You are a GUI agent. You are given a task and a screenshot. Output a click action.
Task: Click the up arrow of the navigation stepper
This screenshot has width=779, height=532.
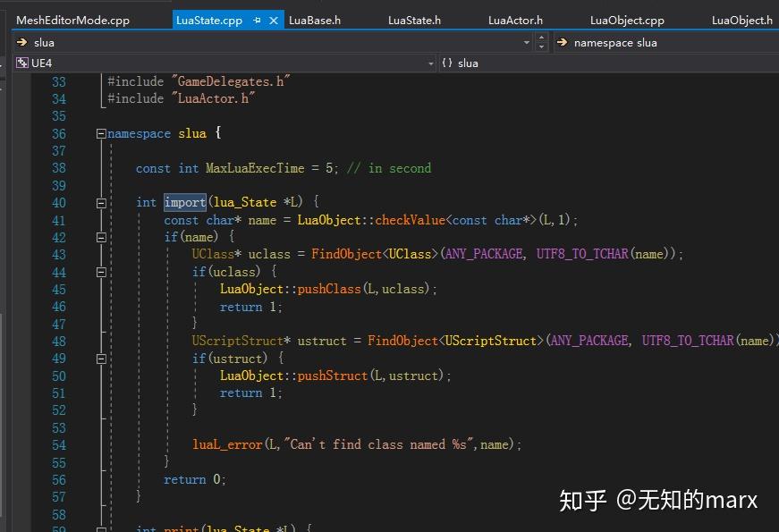(x=539, y=38)
